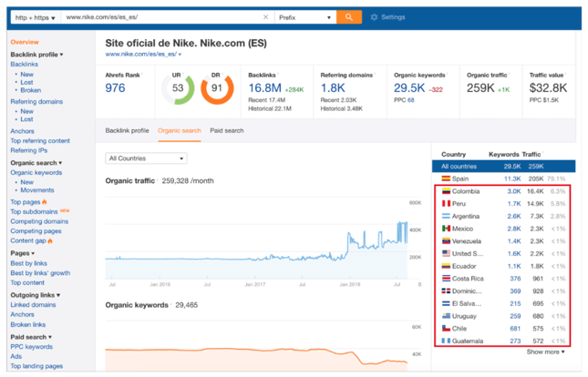
Task: Click the United States flag icon
Action: click(x=446, y=254)
